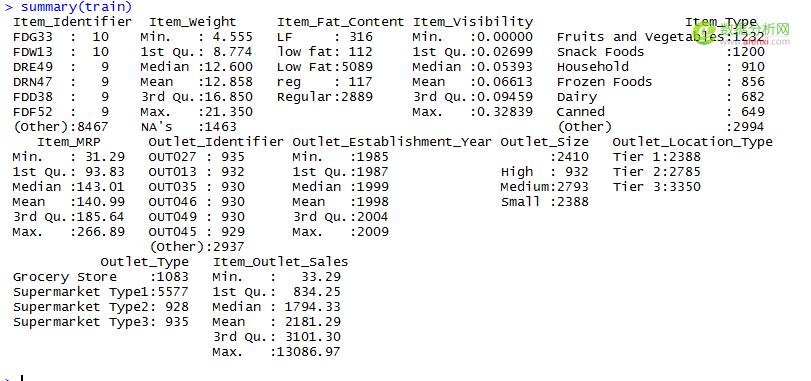The height and width of the screenshot is (381, 811).
Task: Click the Snack Foods 1200 entry
Action: coord(661,52)
